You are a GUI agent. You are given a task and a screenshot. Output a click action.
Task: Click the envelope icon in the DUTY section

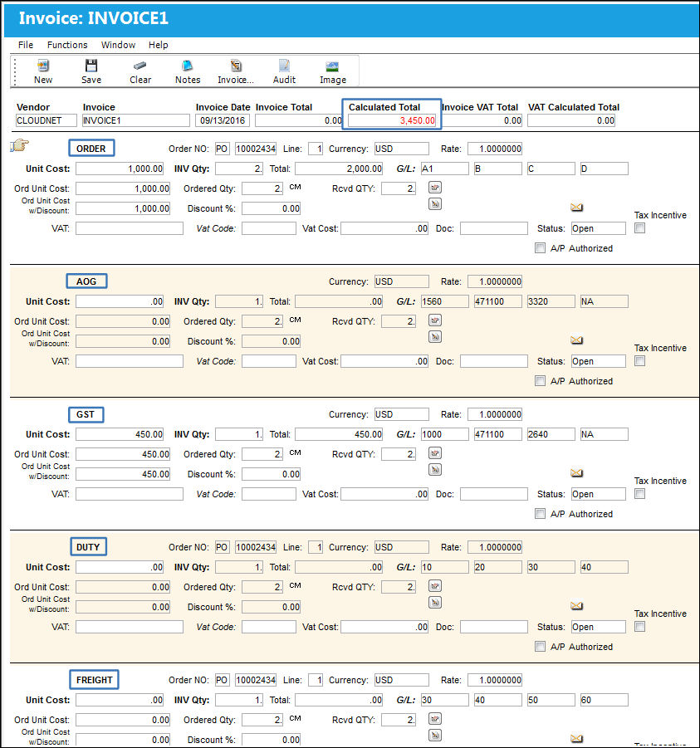576,605
